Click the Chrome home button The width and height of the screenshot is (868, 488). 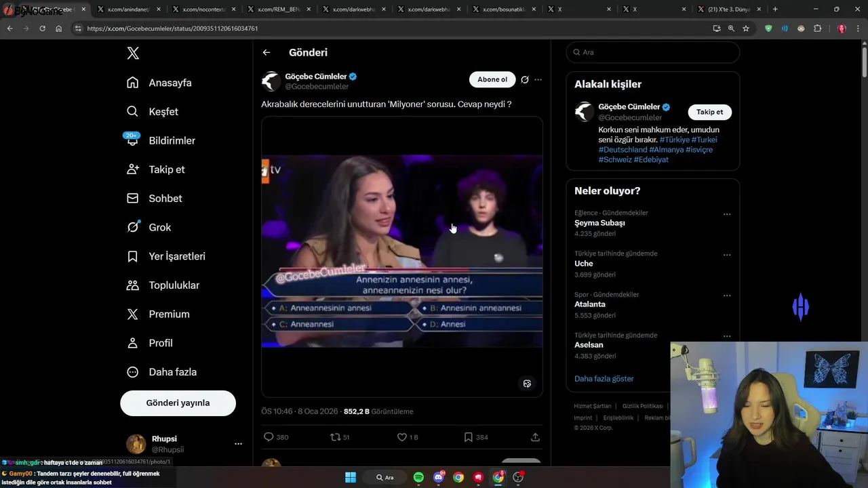59,28
